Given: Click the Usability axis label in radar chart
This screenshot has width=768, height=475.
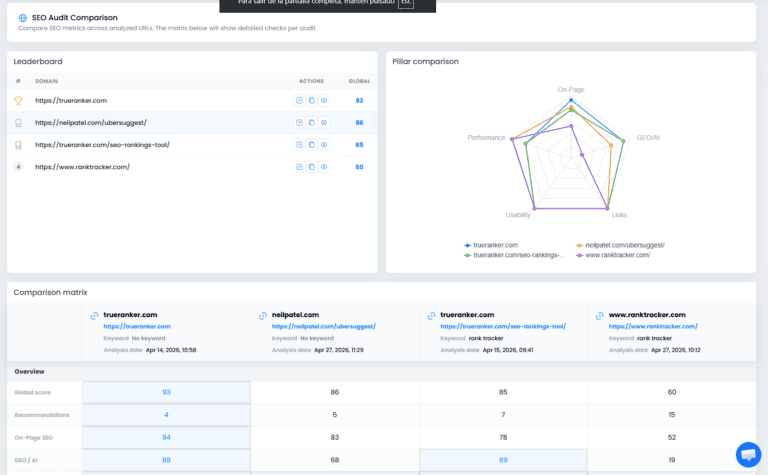Looking at the screenshot, I should [518, 215].
